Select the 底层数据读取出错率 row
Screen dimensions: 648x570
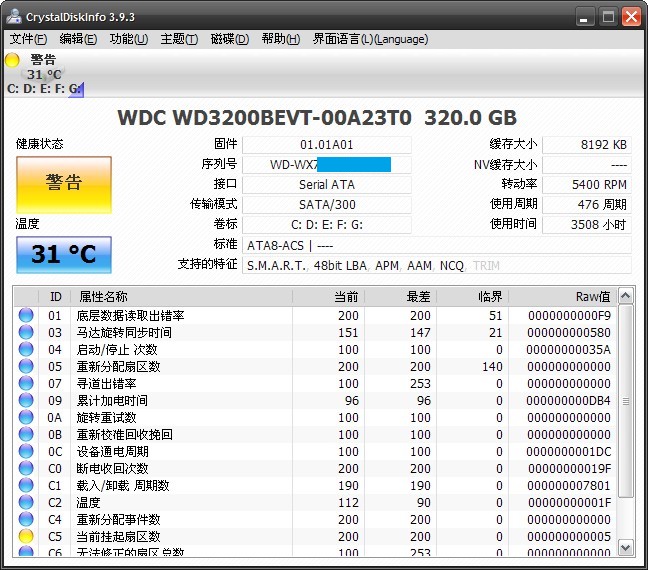pos(315,315)
